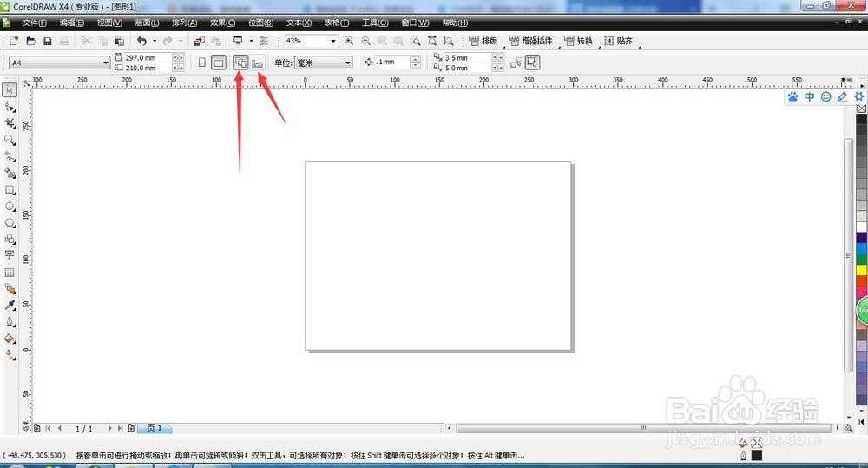Select the Shape tool in toolbox
Image resolution: width=868 pixels, height=468 pixels.
click(10, 106)
